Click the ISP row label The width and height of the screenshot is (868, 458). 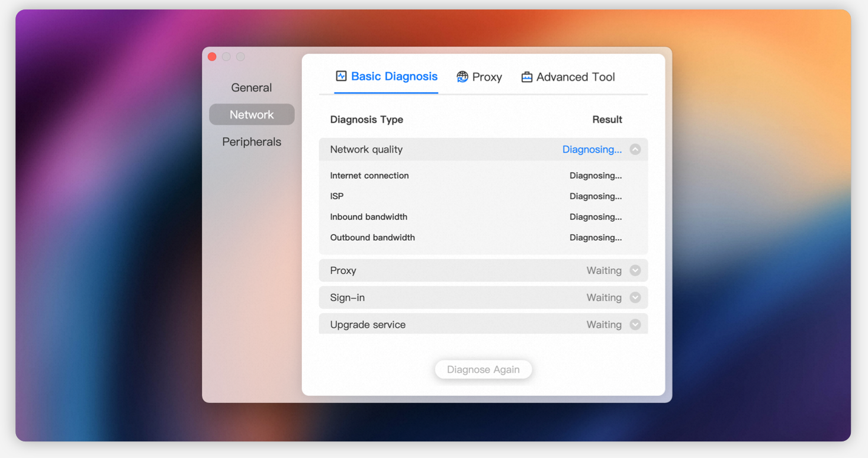click(x=337, y=196)
